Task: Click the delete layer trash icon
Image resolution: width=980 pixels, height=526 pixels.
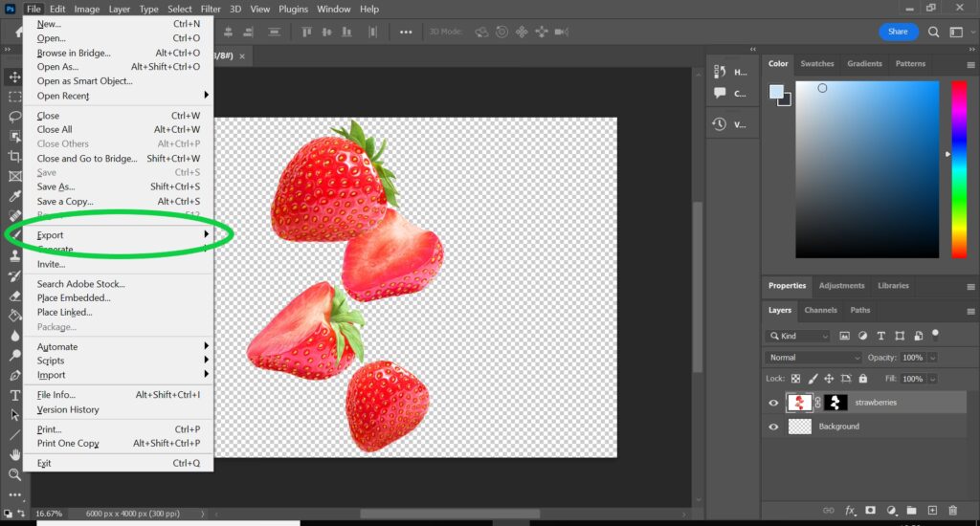Action: pos(952,511)
